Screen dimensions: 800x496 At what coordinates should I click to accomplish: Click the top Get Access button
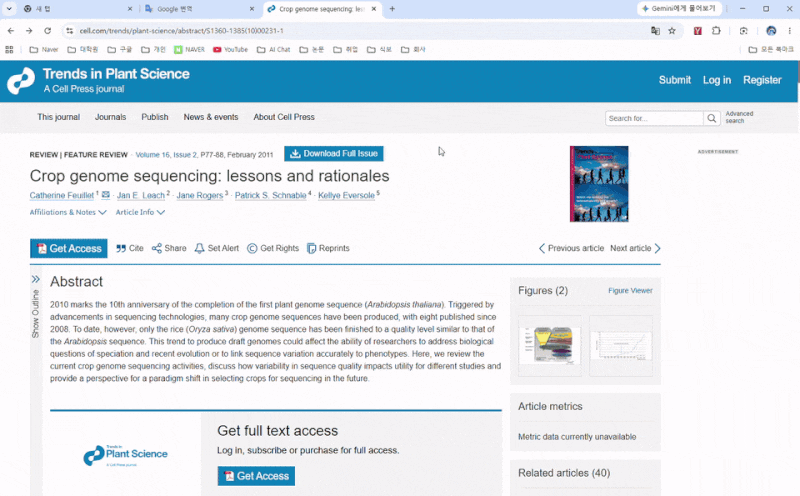coord(68,249)
